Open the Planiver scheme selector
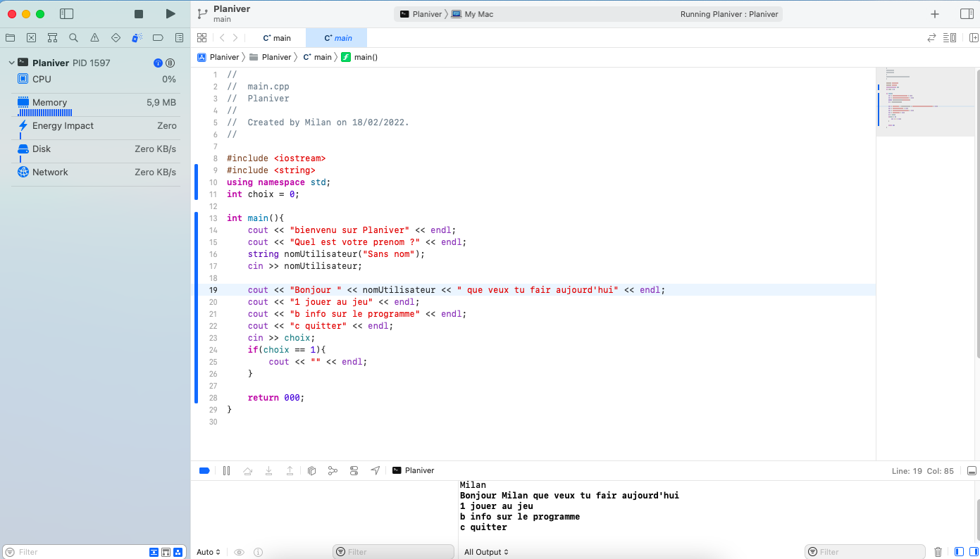980x559 pixels. pos(421,14)
